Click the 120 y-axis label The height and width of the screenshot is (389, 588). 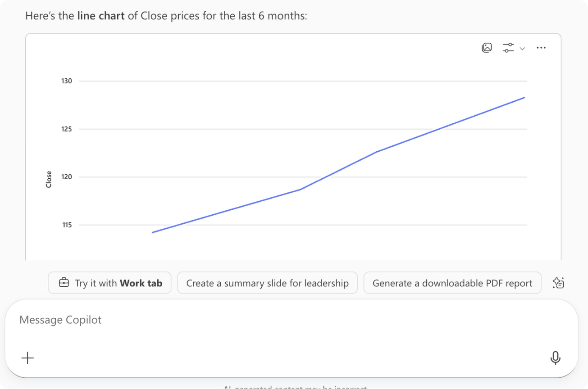click(x=67, y=177)
